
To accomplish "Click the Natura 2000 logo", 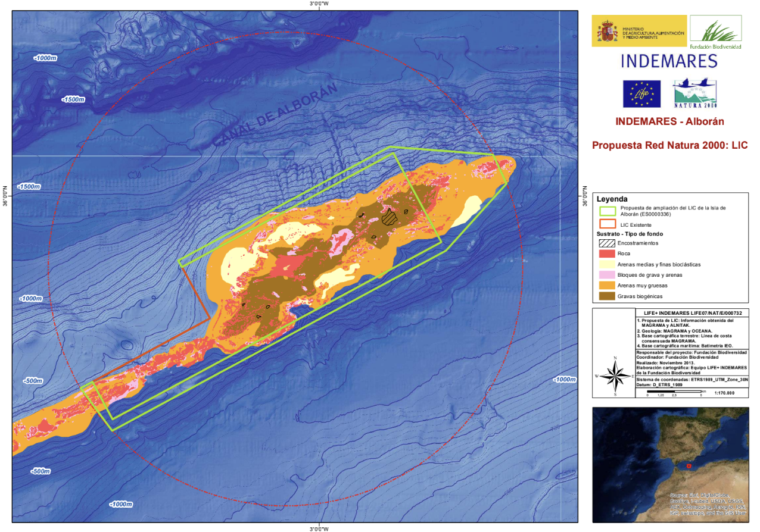I will (x=696, y=93).
